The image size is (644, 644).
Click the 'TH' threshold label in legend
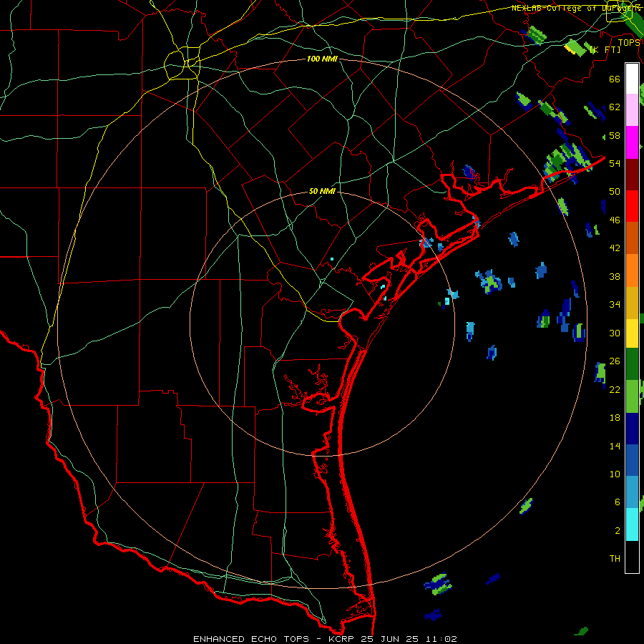coord(615,559)
